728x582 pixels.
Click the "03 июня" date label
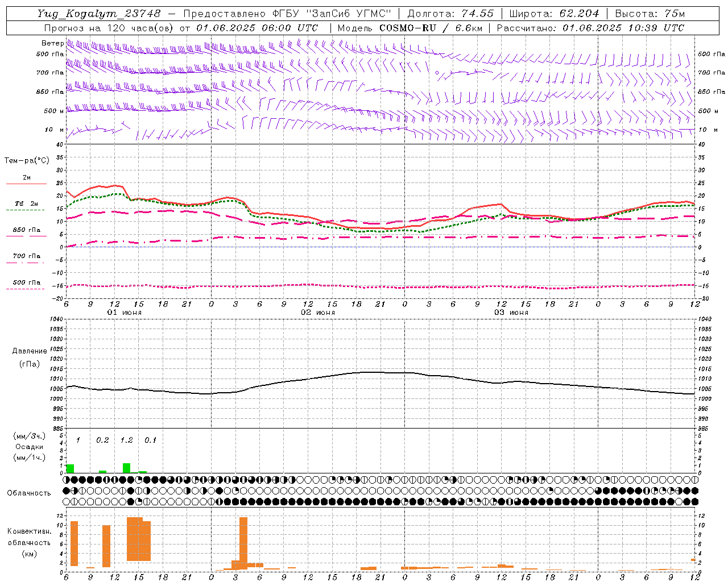[511, 313]
